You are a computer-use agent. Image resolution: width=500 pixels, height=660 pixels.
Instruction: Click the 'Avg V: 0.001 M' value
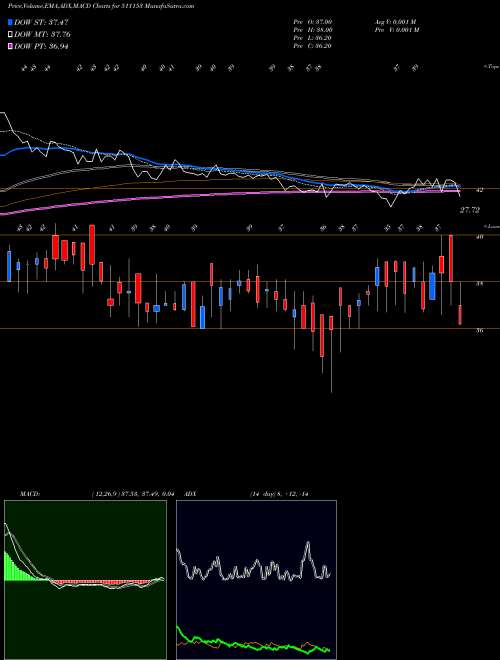coord(396,22)
